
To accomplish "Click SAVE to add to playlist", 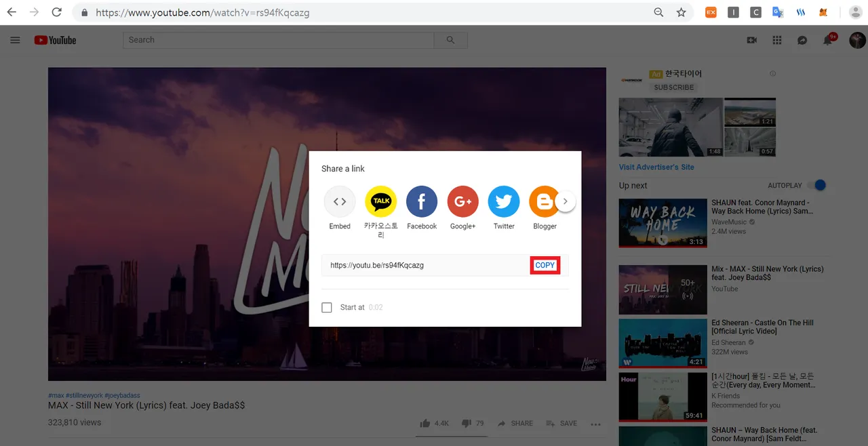I will click(x=561, y=424).
